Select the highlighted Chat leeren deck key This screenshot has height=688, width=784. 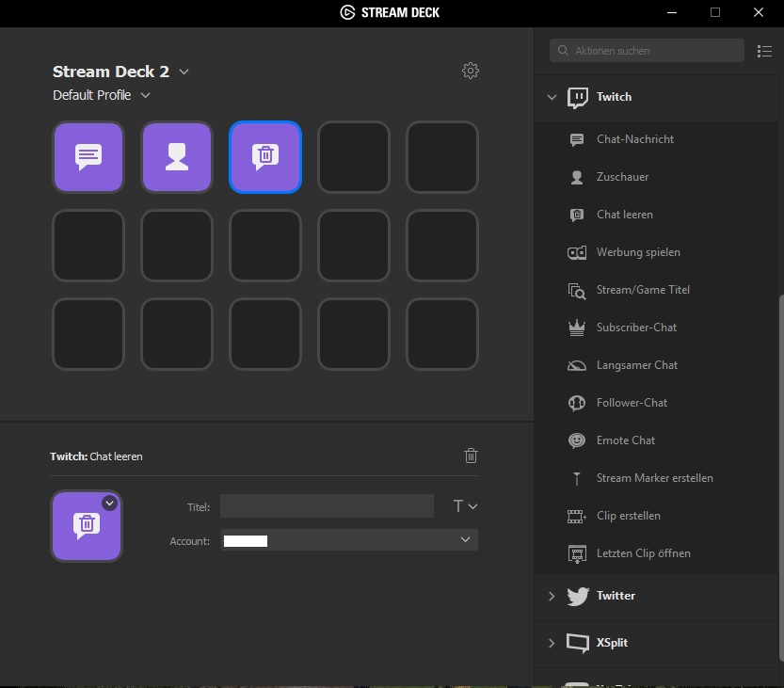click(x=265, y=157)
